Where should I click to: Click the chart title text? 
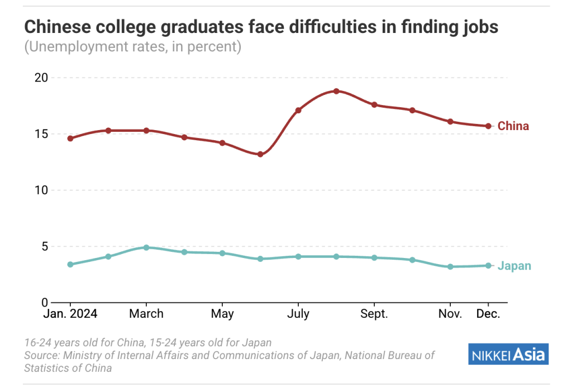(261, 27)
